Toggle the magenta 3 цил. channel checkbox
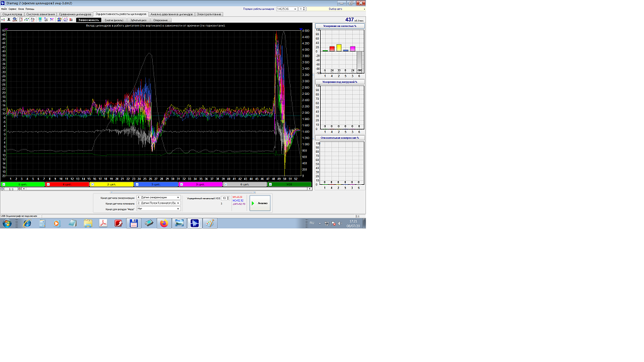The height and width of the screenshot is (362, 644). pyautogui.click(x=182, y=184)
